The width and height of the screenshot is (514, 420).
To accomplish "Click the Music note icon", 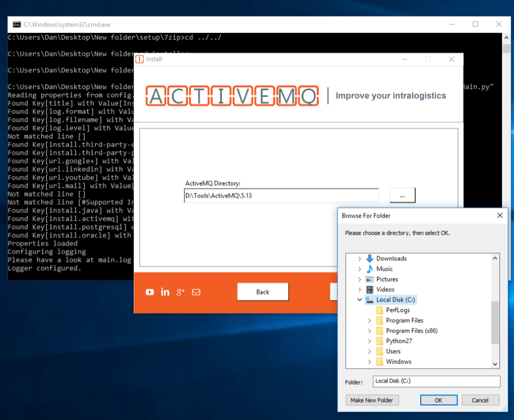I will [x=370, y=269].
